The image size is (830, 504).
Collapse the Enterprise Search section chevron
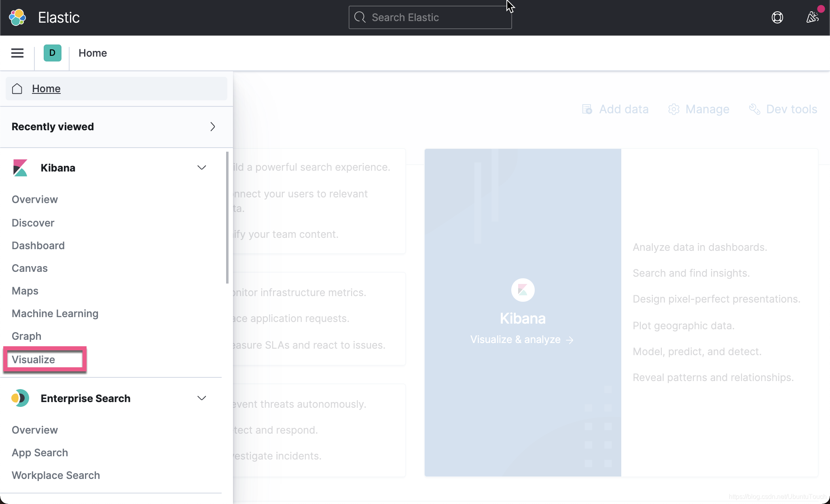click(201, 398)
